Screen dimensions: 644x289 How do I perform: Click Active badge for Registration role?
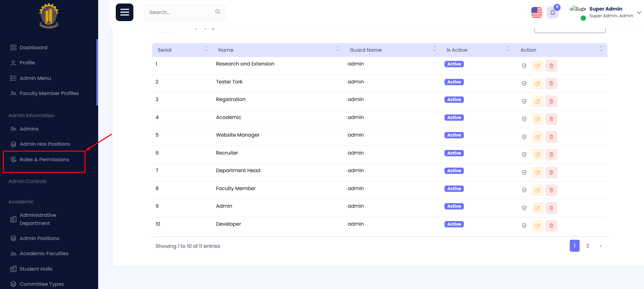454,100
